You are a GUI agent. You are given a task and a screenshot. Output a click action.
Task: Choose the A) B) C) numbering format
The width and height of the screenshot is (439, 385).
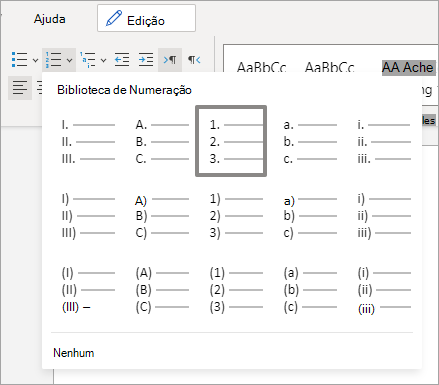point(162,216)
